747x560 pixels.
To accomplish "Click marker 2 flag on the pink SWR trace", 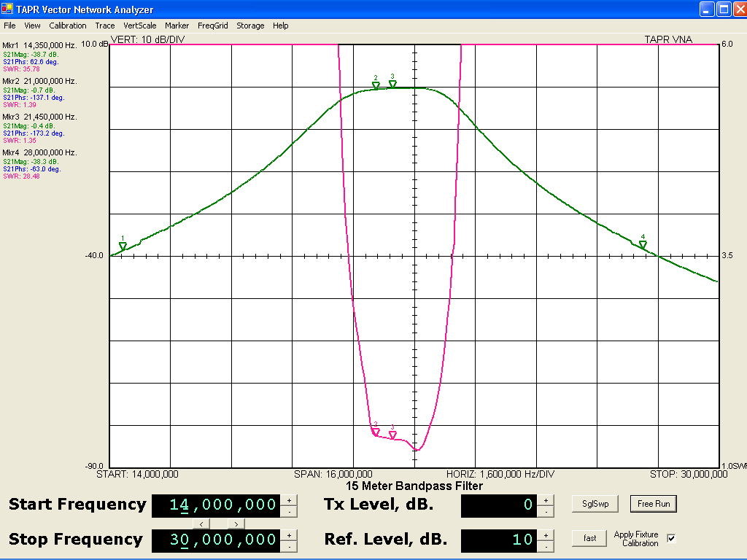I will (374, 432).
